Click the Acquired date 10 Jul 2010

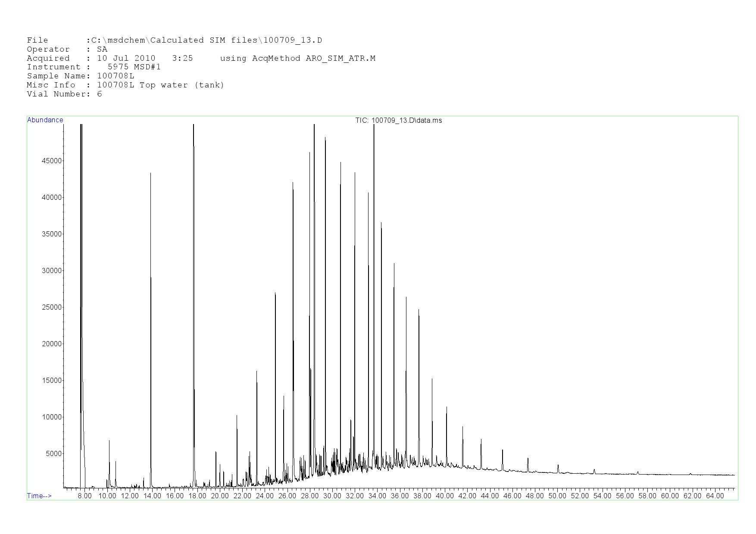[126, 59]
